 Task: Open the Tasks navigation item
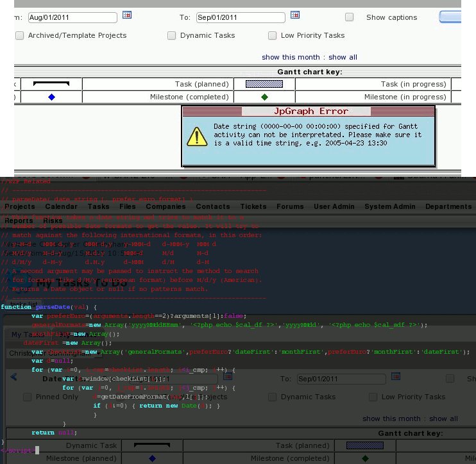click(x=98, y=206)
